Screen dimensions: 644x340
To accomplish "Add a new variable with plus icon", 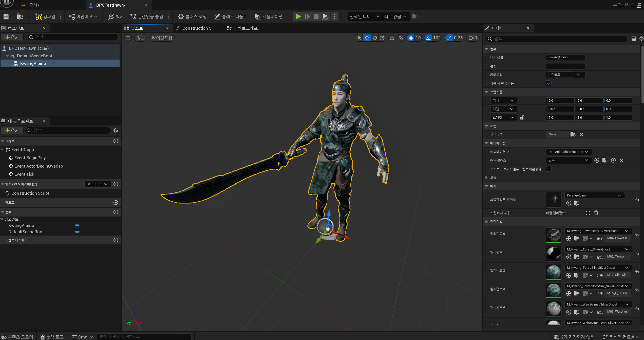I will [x=116, y=212].
